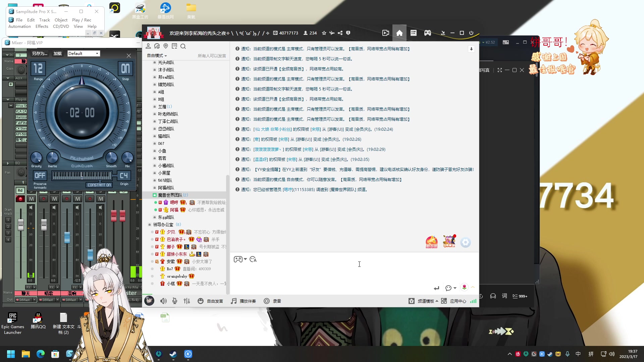This screenshot has height=362, width=644.
Task: Expand the game controller dropdown in chat toolbar
Action: [x=246, y=259]
